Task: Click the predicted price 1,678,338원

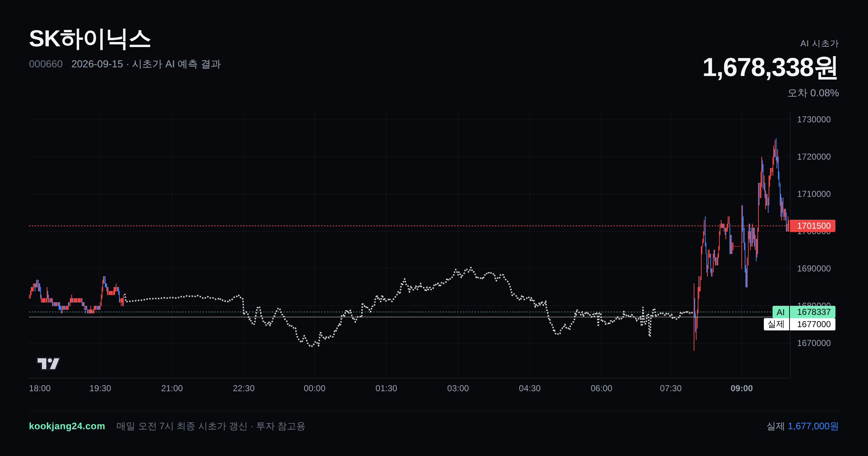Action: pos(770,67)
